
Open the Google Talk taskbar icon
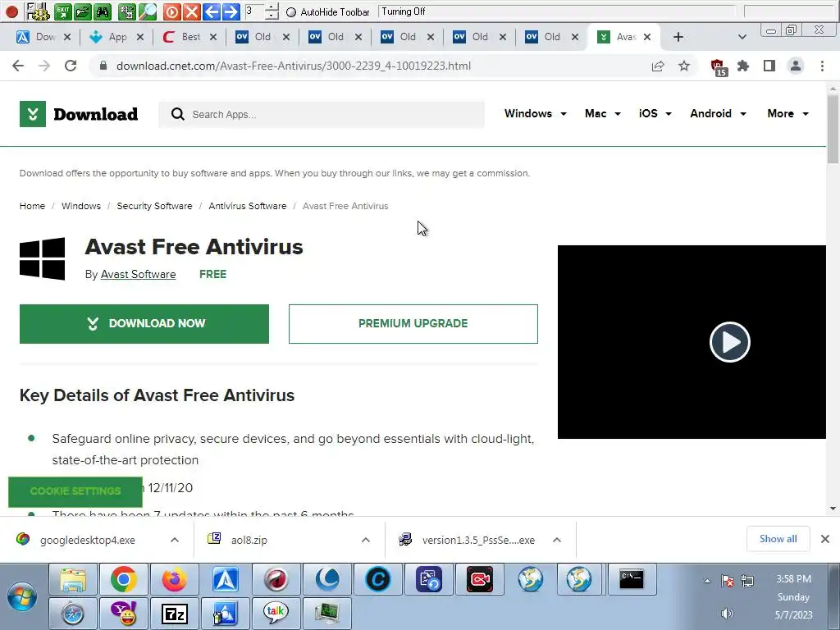(x=276, y=614)
